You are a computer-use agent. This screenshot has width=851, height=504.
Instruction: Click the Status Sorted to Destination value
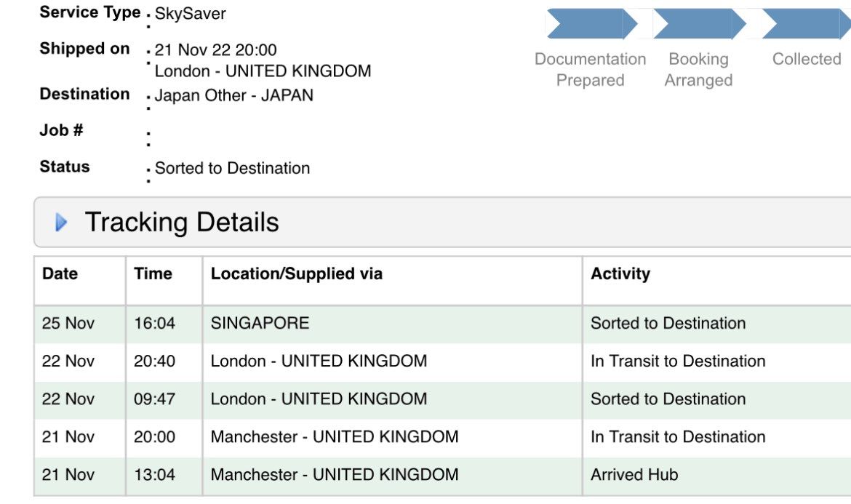pos(232,168)
